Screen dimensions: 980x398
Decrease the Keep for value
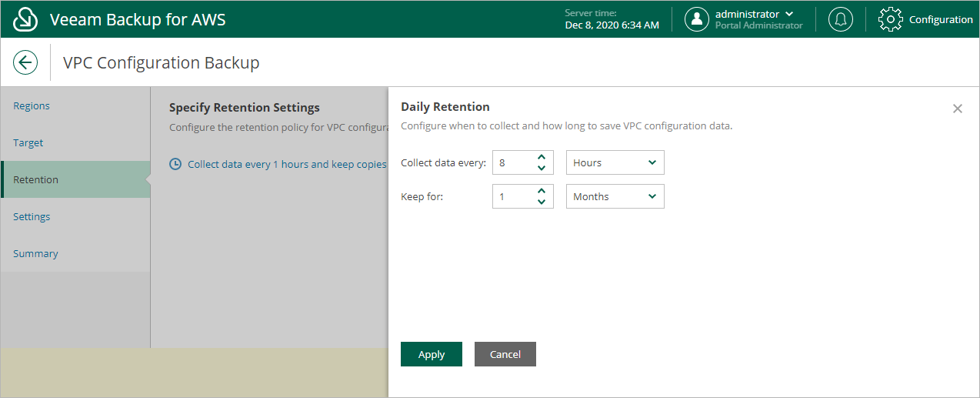542,202
